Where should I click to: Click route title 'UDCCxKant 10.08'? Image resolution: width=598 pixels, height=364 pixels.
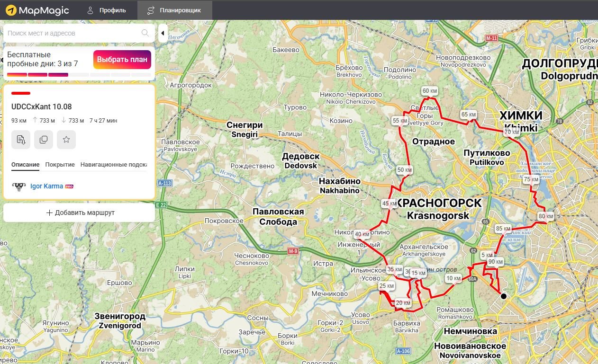42,107
